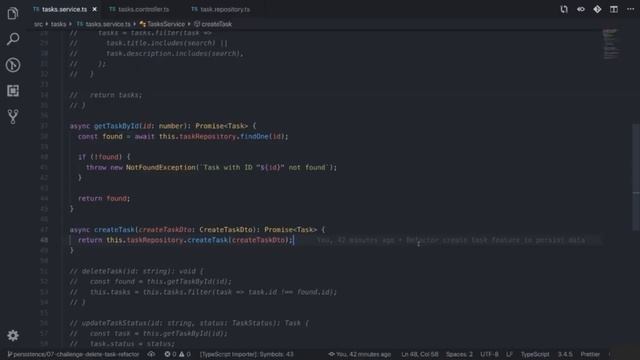Screen dimensions: 640x360
Task: Click the getTaskById method name
Action: coord(117,126)
